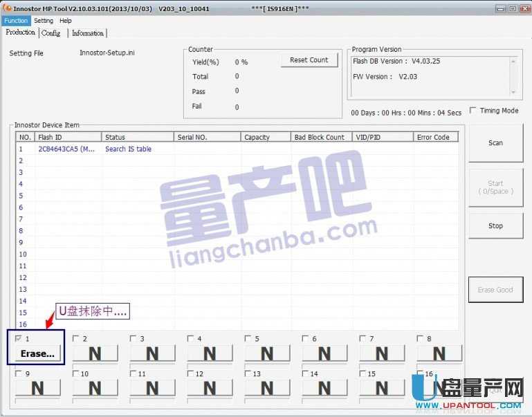Click the Reset Count button
The height and width of the screenshot is (417, 532).
click(309, 60)
